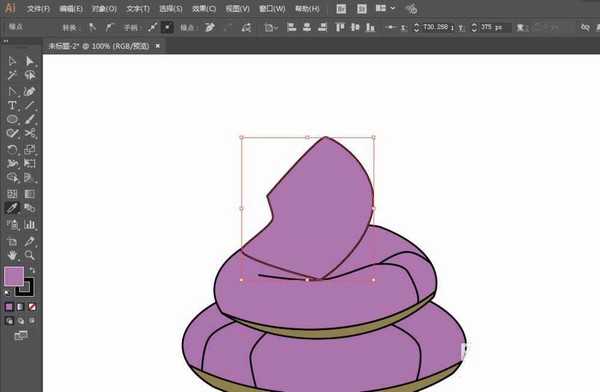Image resolution: width=600 pixels, height=392 pixels.
Task: Click the Y position input field
Action: tap(494, 28)
